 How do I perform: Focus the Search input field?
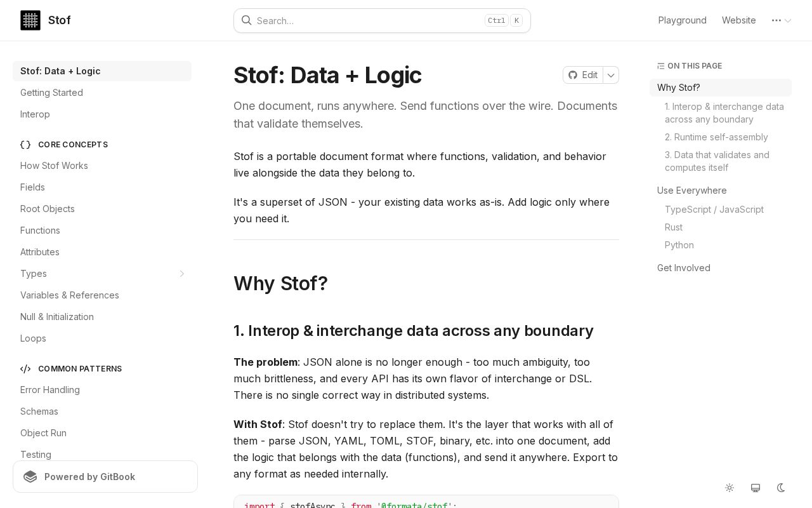click(368, 20)
